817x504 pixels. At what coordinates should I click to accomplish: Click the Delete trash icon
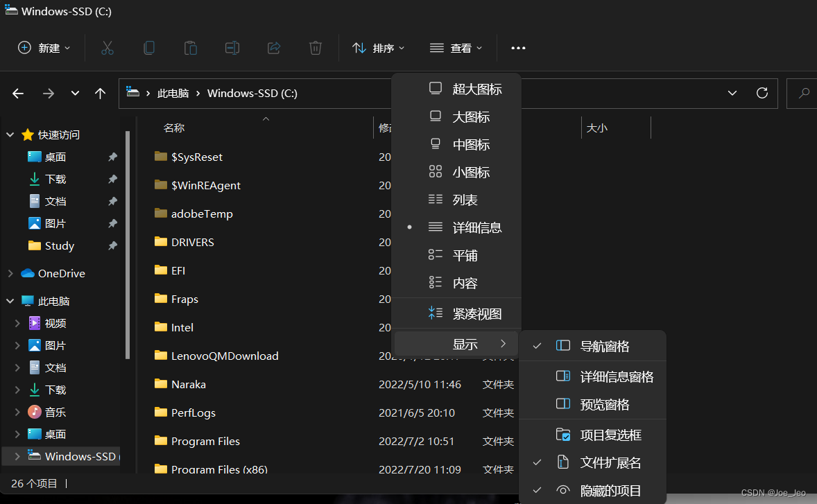click(316, 48)
